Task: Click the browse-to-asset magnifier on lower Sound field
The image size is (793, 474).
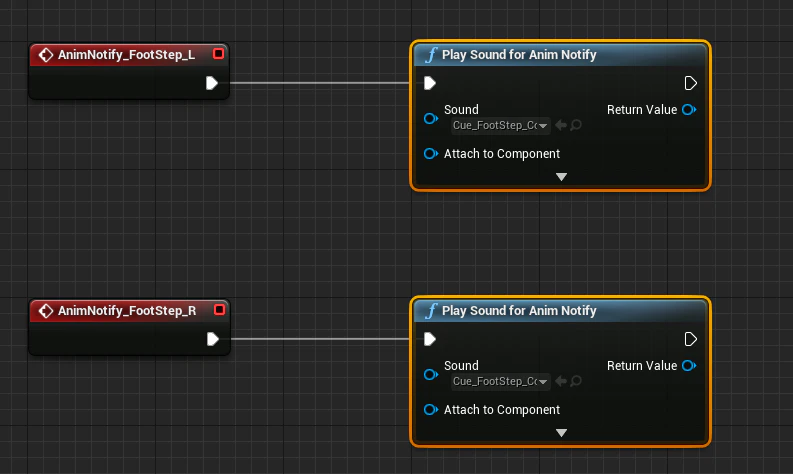Action: (x=576, y=381)
